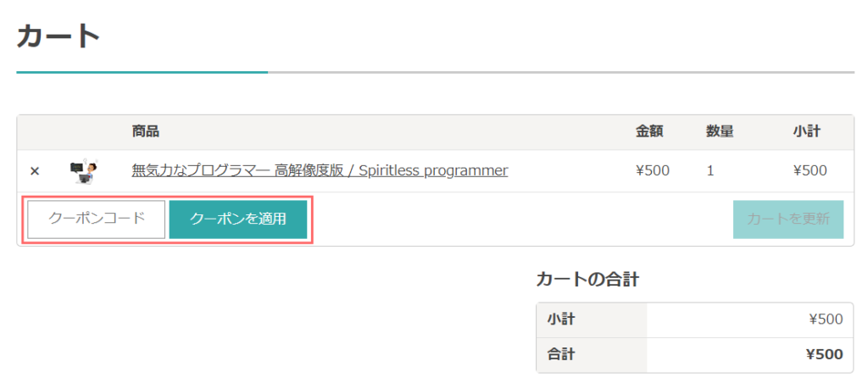Click the クーポンを適用 button
This screenshot has height=389, width=868.
238,220
